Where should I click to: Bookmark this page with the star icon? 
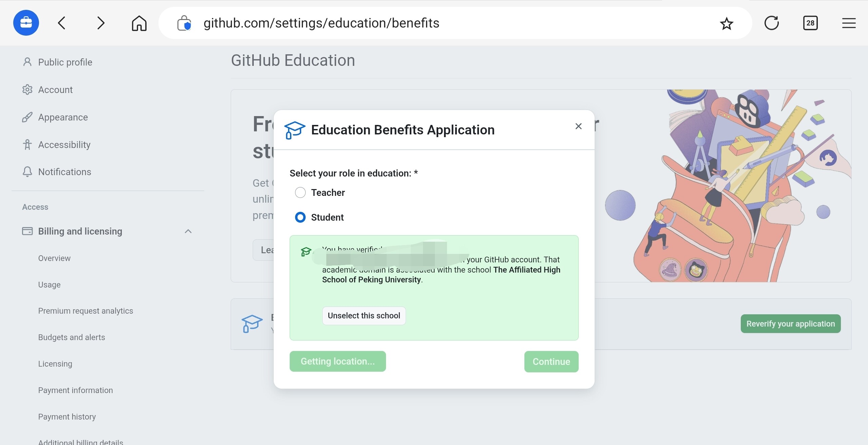coord(726,23)
